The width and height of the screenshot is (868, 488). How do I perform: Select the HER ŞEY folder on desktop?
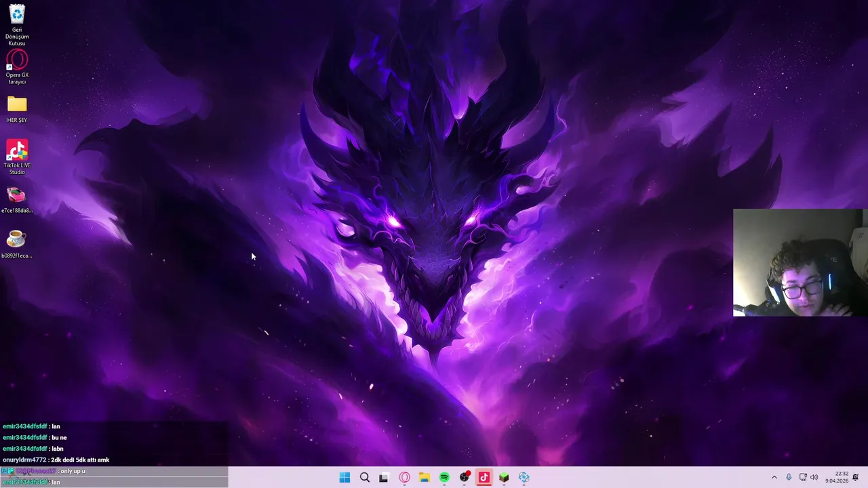point(17,109)
